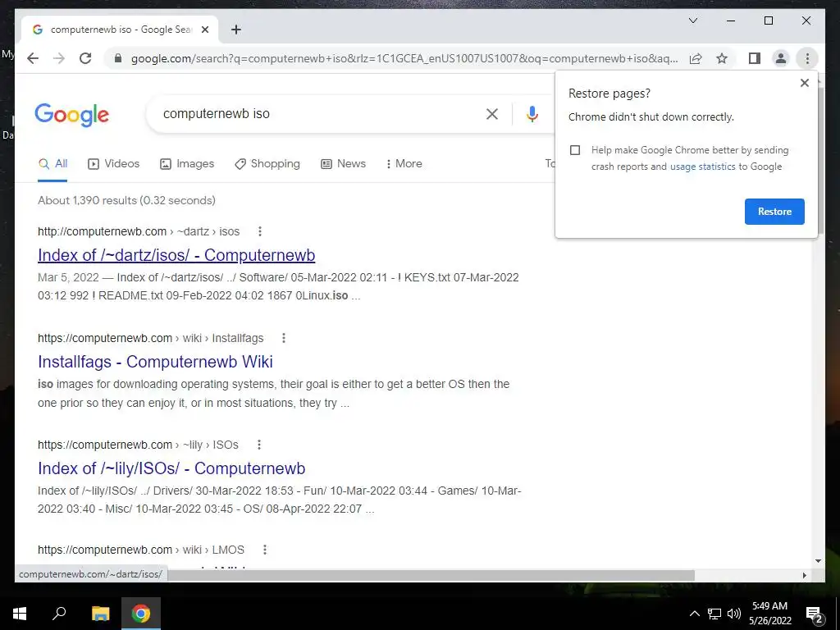
Task: Open notification center with 2 alerts
Action: click(814, 614)
